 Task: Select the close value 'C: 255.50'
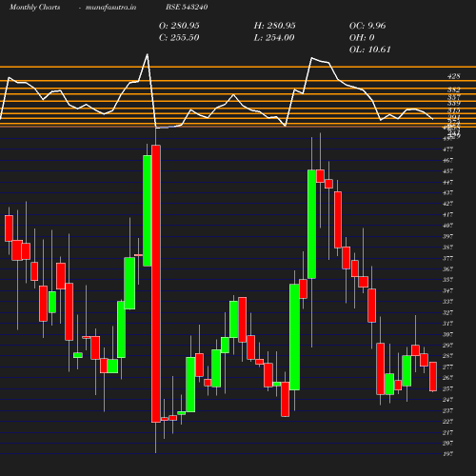point(179,38)
